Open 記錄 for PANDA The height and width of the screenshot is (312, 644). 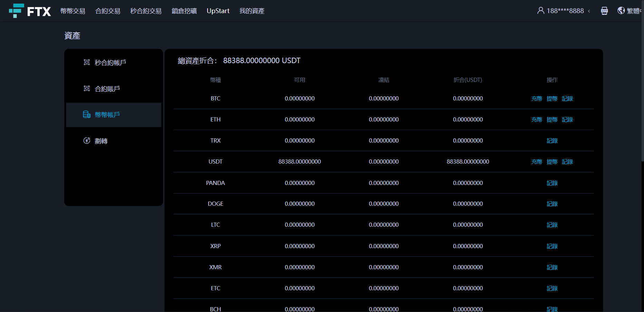[x=552, y=183]
